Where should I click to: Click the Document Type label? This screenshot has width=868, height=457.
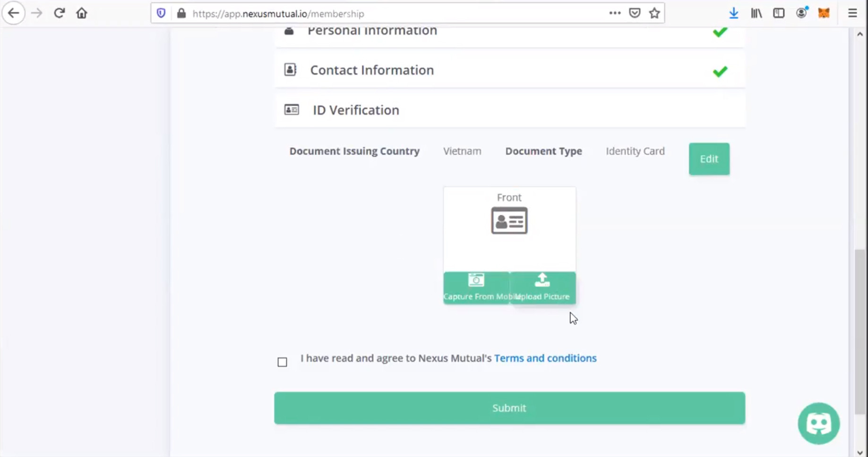click(x=543, y=151)
